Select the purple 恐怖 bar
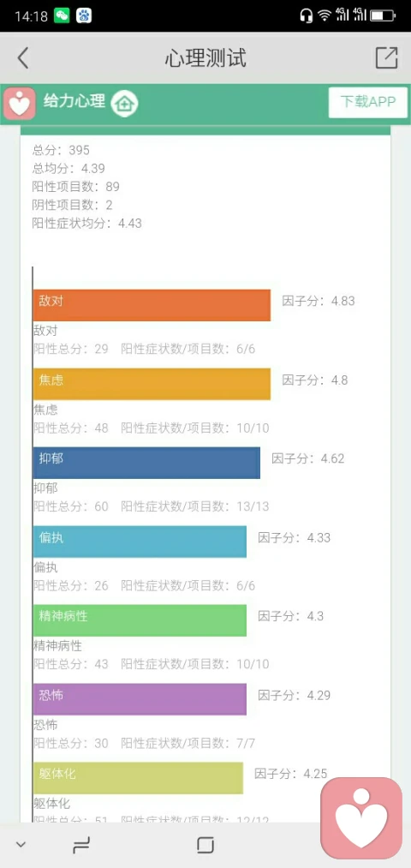411x868 pixels. 140,699
